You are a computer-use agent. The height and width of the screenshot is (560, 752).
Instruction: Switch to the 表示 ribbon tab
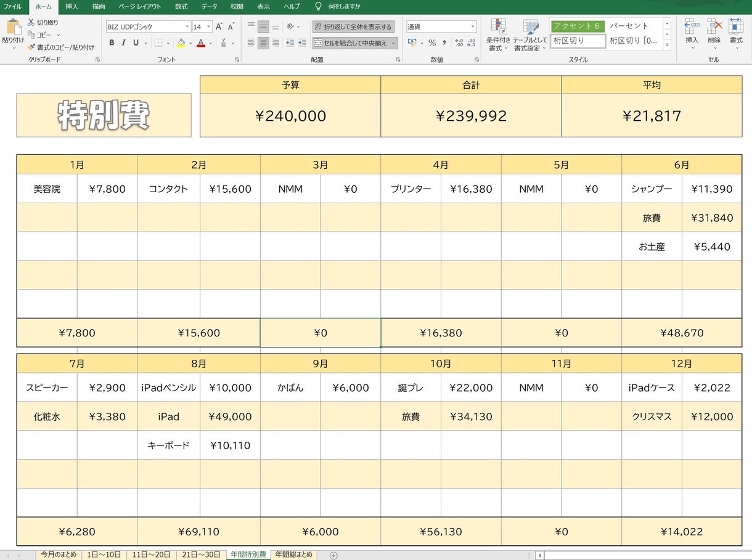264,7
